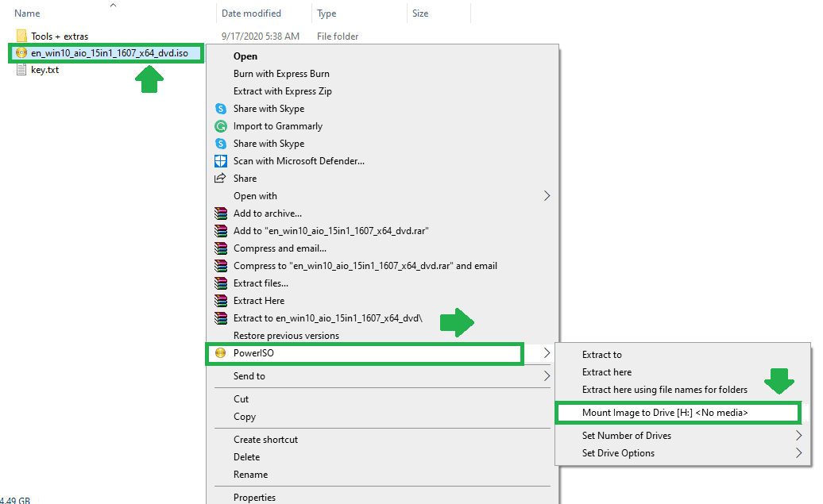Select Cut from the context menu

[241, 399]
